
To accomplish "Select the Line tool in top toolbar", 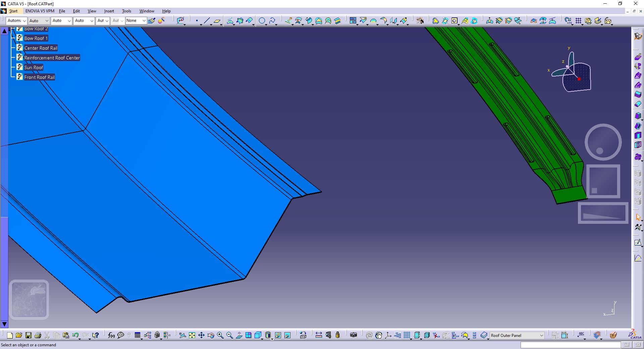I will coord(207,21).
